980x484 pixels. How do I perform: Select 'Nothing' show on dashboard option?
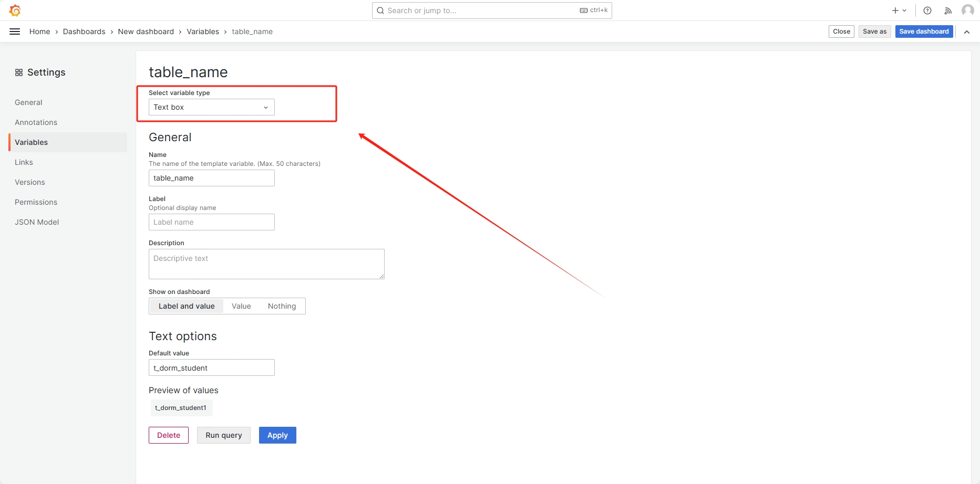(x=282, y=306)
